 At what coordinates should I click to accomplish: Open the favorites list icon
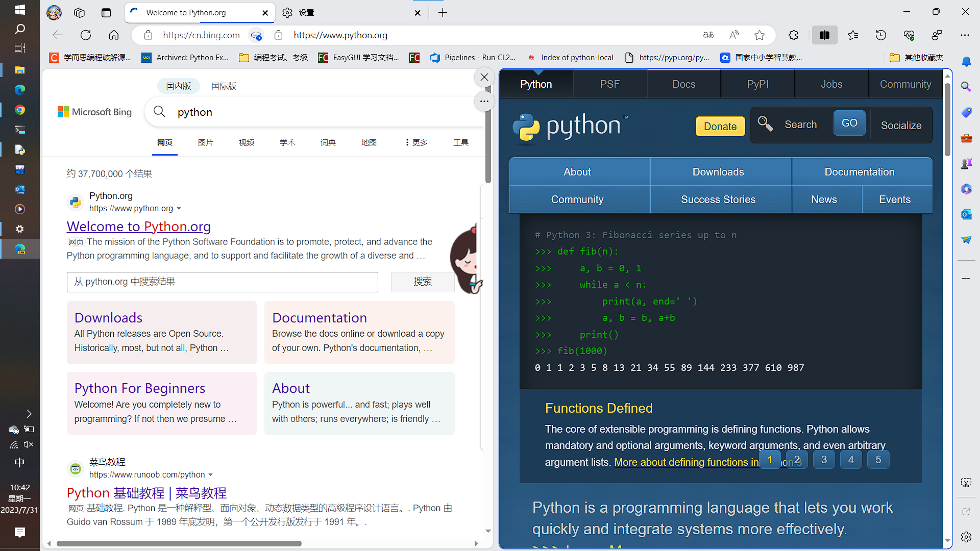(853, 35)
